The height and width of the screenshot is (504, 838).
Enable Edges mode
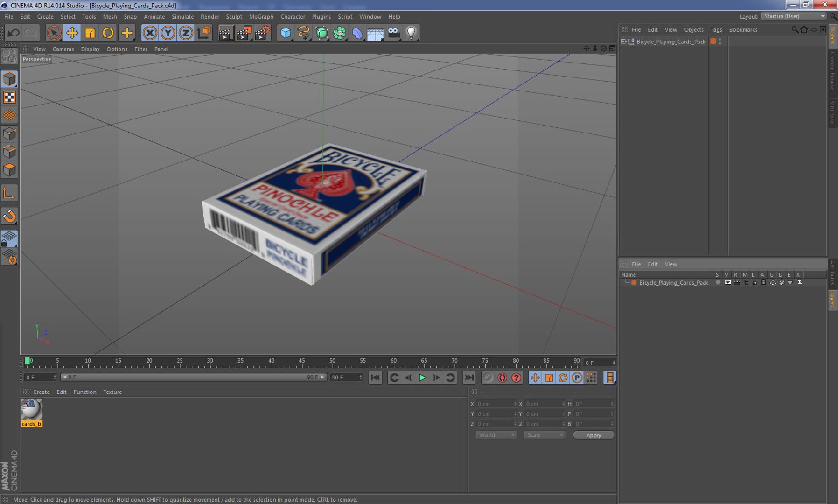(9, 152)
